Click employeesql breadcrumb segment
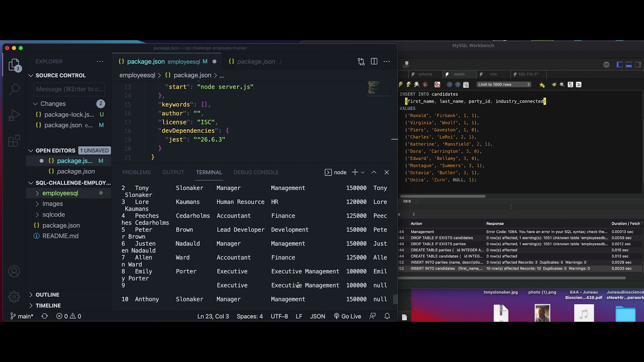The image size is (644, 362). tap(137, 75)
